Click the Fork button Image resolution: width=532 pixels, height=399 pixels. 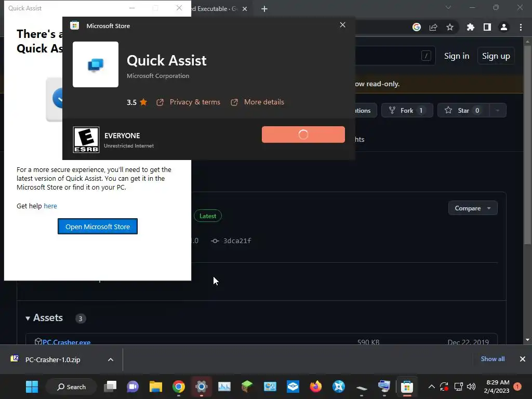click(407, 110)
